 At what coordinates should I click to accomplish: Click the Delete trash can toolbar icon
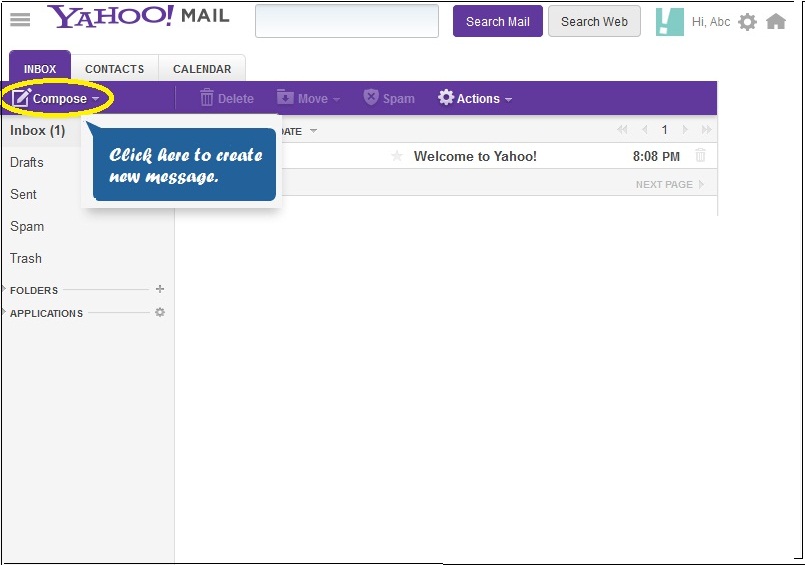click(x=206, y=97)
